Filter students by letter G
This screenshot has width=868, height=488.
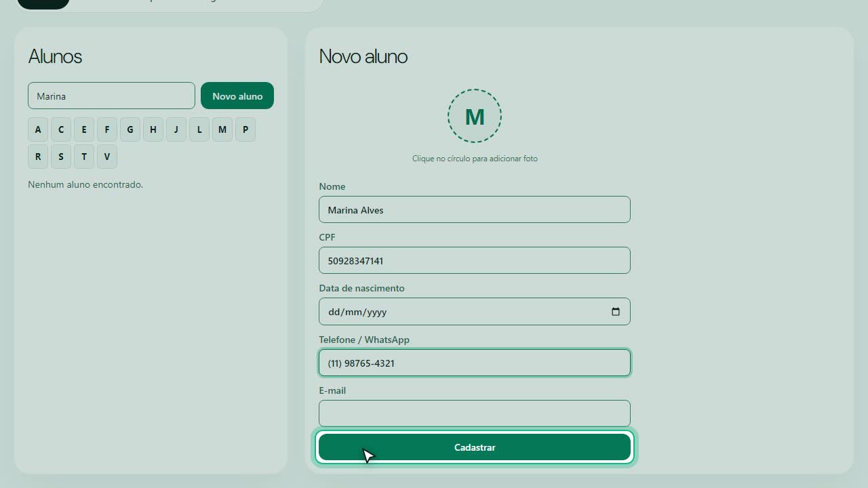(130, 129)
